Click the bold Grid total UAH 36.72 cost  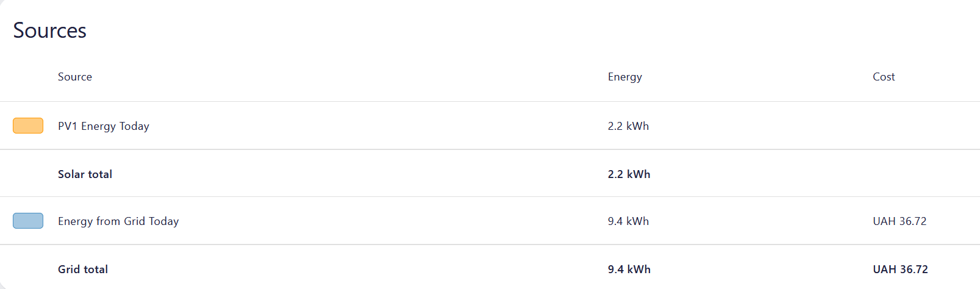pos(900,269)
